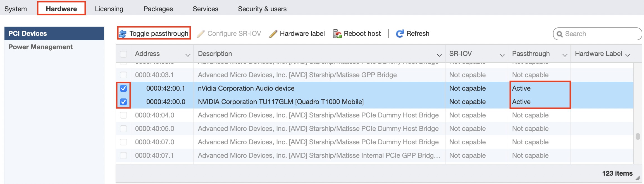
Task: Click the magnifier icon in Search box
Action: (559, 34)
